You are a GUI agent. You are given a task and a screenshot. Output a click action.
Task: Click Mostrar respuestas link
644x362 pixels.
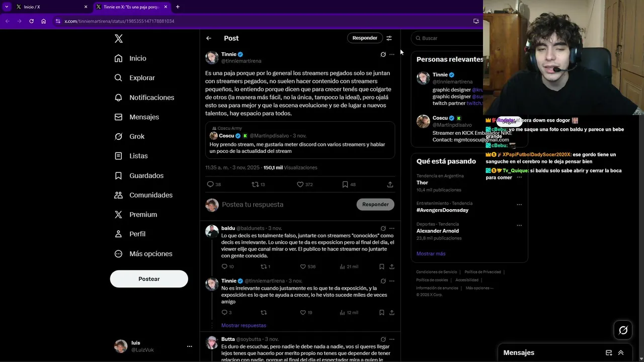[x=244, y=325]
